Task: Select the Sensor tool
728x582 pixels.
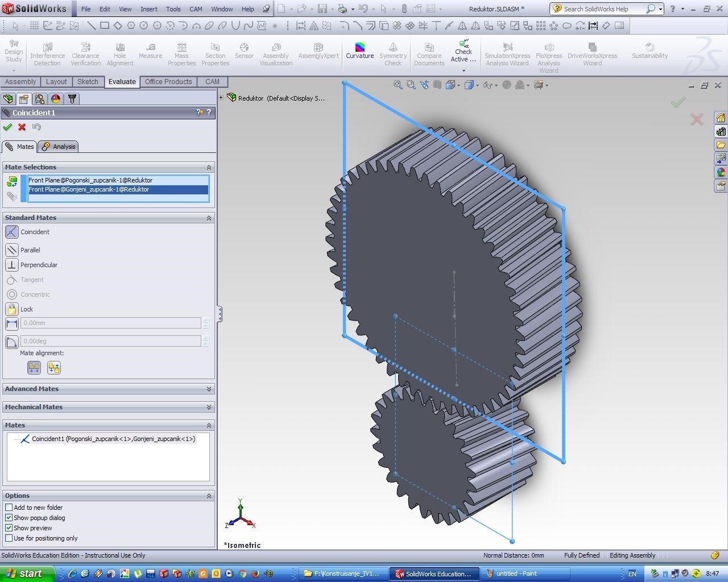Action: pyautogui.click(x=244, y=51)
